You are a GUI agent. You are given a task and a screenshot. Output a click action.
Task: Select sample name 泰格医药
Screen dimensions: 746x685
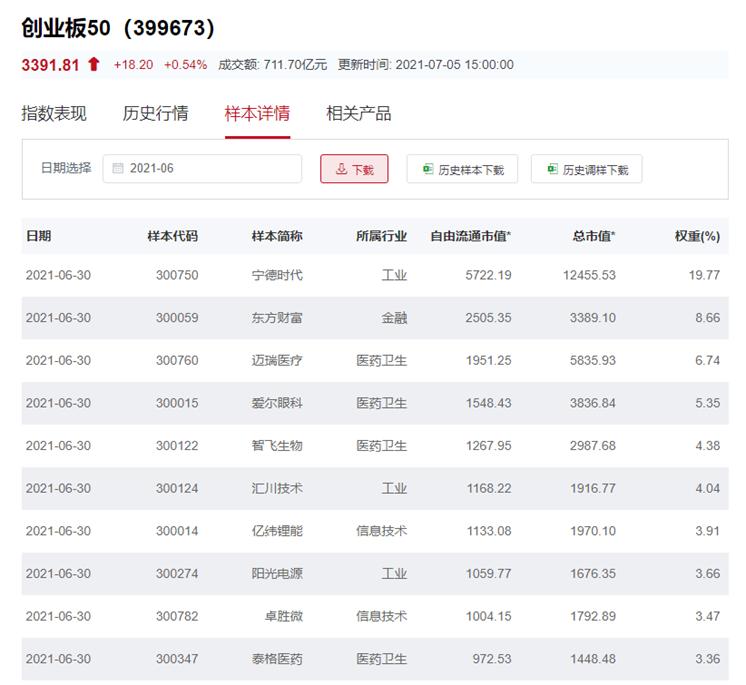point(277,659)
